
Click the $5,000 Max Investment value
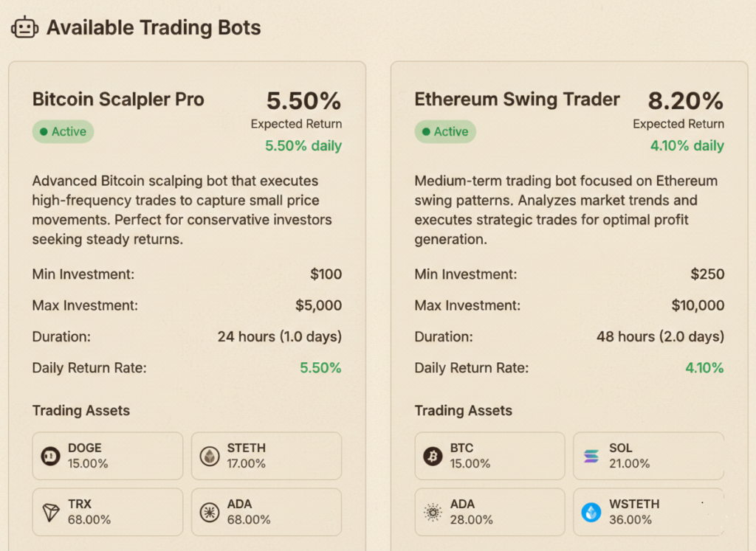point(317,305)
